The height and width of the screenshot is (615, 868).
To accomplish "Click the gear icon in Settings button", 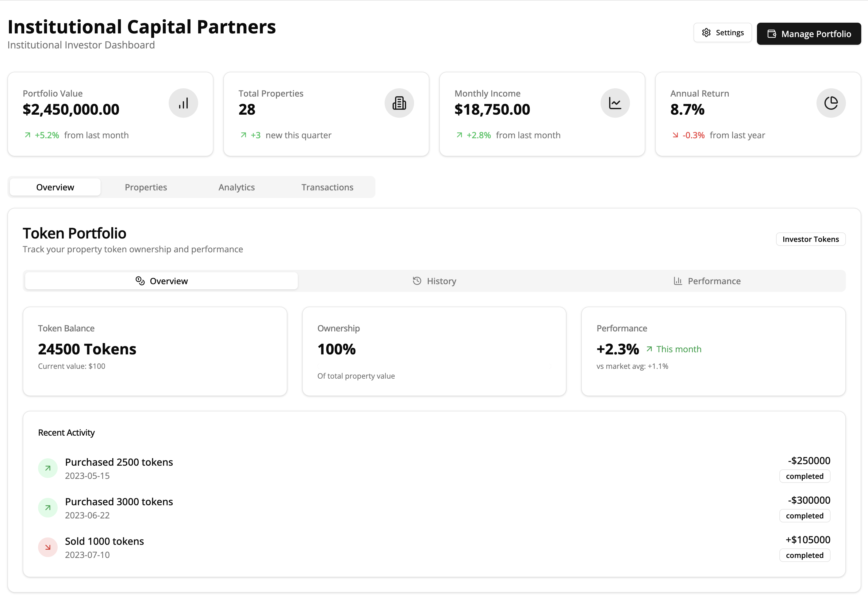I will pyautogui.click(x=706, y=32).
